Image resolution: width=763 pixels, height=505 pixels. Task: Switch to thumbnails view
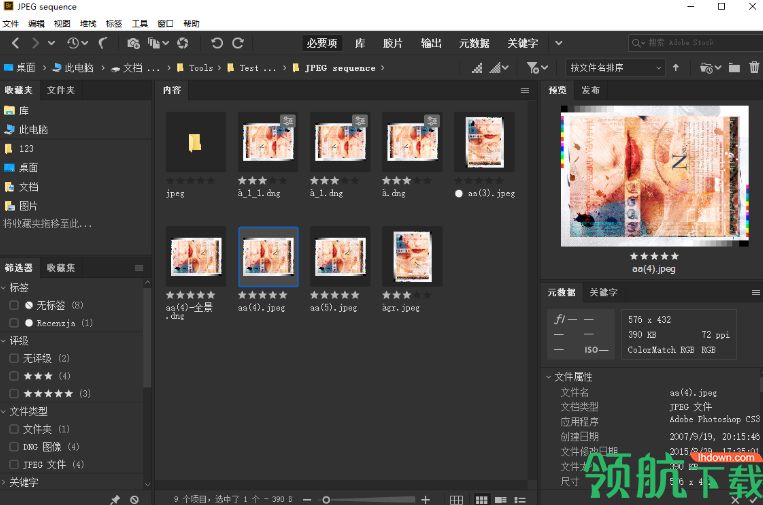tap(481, 500)
